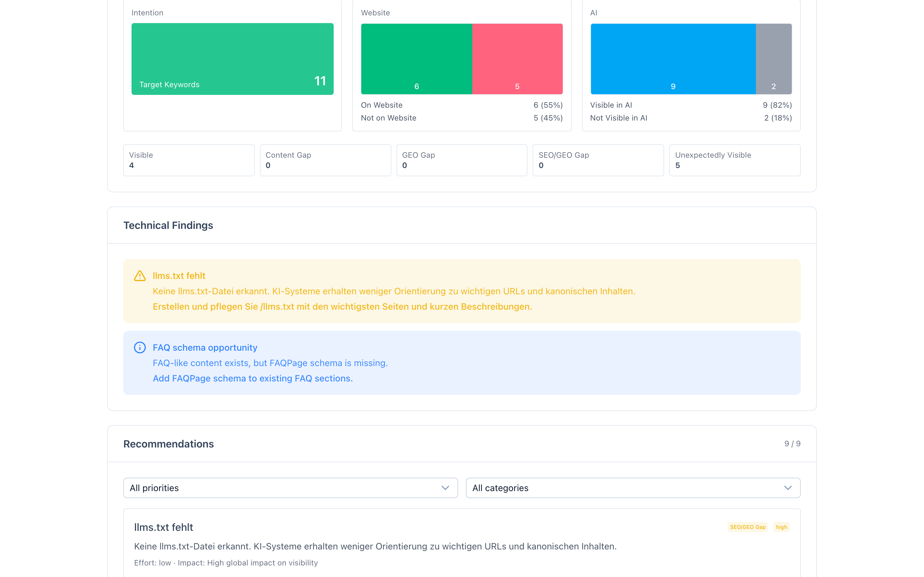The height and width of the screenshot is (577, 924).
Task: Click the 9 / 9 recommendations counter
Action: tap(791, 443)
